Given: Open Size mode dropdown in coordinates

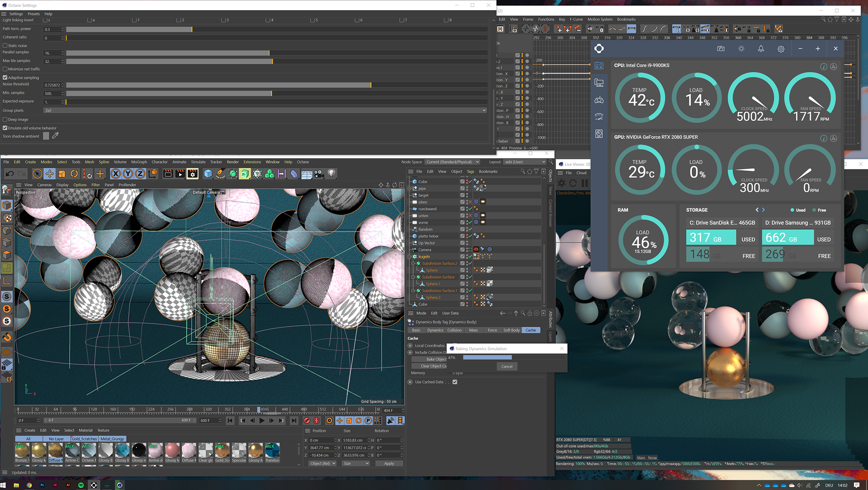Looking at the screenshot, I should tap(356, 463).
